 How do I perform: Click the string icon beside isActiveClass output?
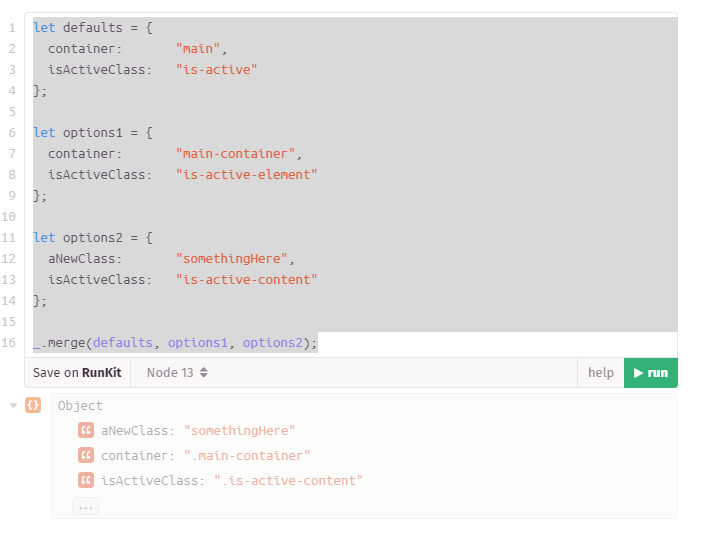86,481
